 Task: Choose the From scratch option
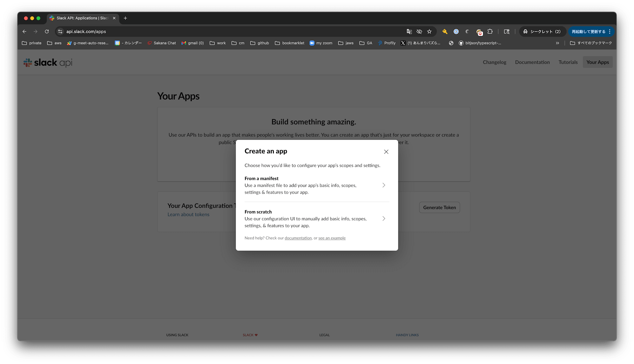pos(317,219)
